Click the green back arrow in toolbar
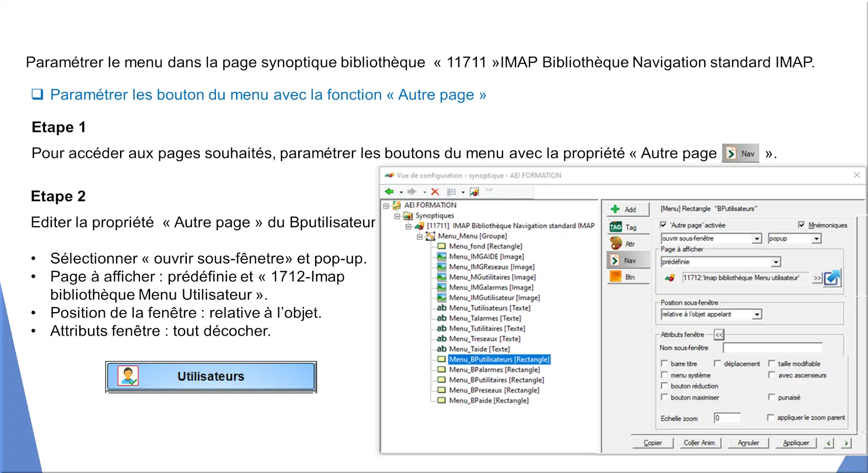Screen dimensions: 868x473 (x=390, y=192)
